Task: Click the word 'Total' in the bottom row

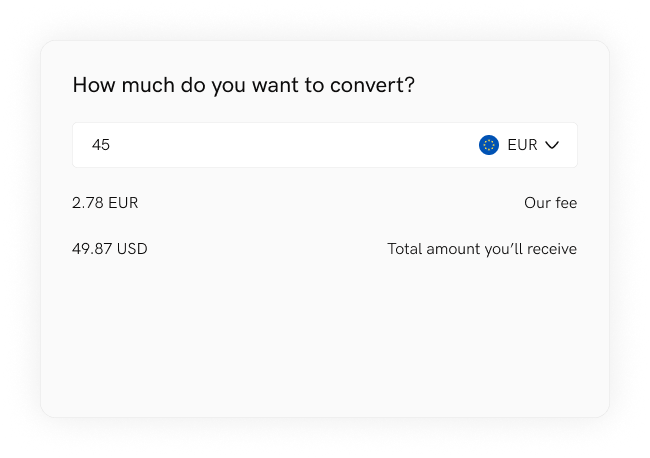Action: tap(405, 249)
